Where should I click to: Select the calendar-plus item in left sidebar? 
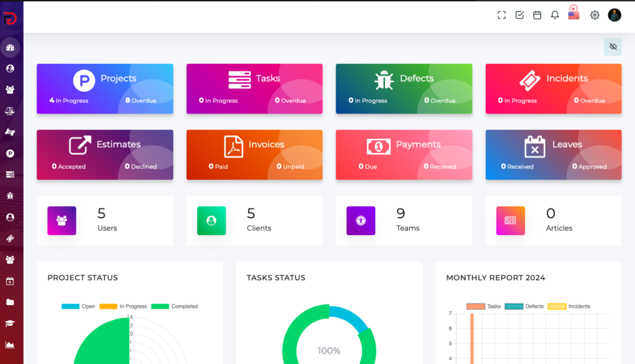(10, 281)
